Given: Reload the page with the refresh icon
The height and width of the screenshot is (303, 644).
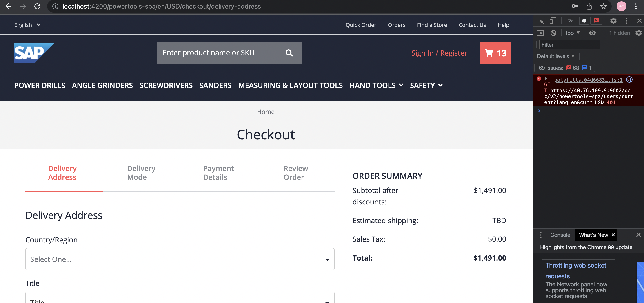Looking at the screenshot, I should pyautogui.click(x=38, y=6).
